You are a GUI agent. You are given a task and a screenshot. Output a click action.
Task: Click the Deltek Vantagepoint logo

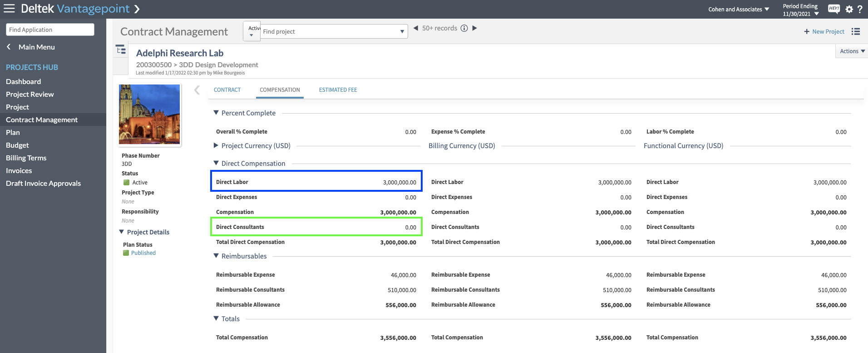75,9
